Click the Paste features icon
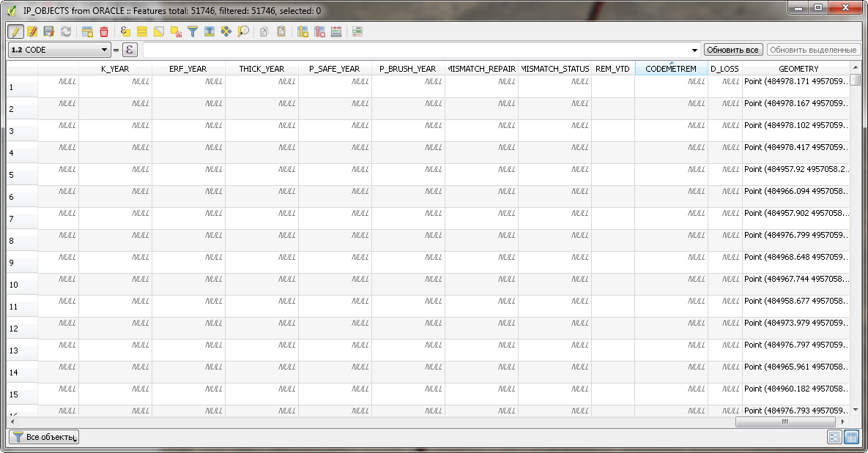Screen dimensions: 868x453 pyautogui.click(x=281, y=31)
